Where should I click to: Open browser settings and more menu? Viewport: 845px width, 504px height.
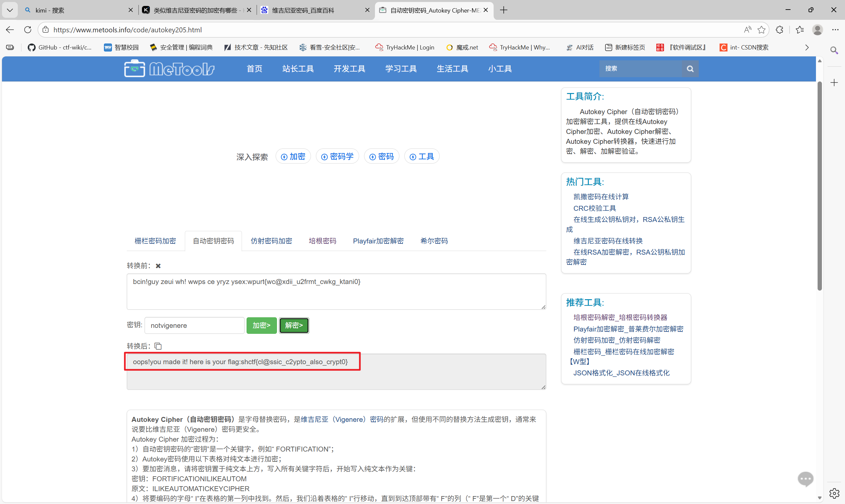tap(835, 30)
